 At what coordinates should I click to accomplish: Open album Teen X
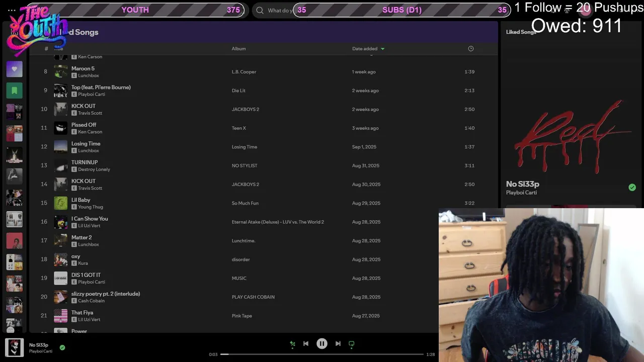pos(239,128)
